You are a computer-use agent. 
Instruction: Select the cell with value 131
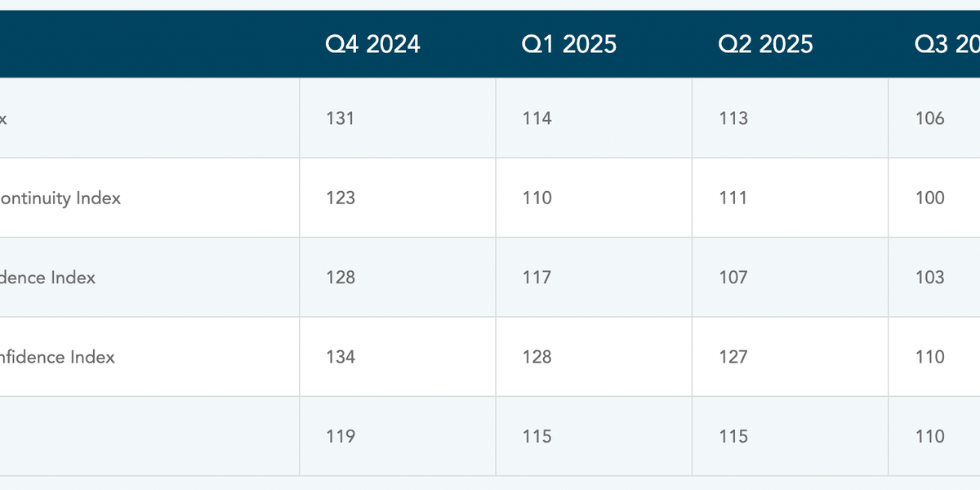tap(341, 118)
